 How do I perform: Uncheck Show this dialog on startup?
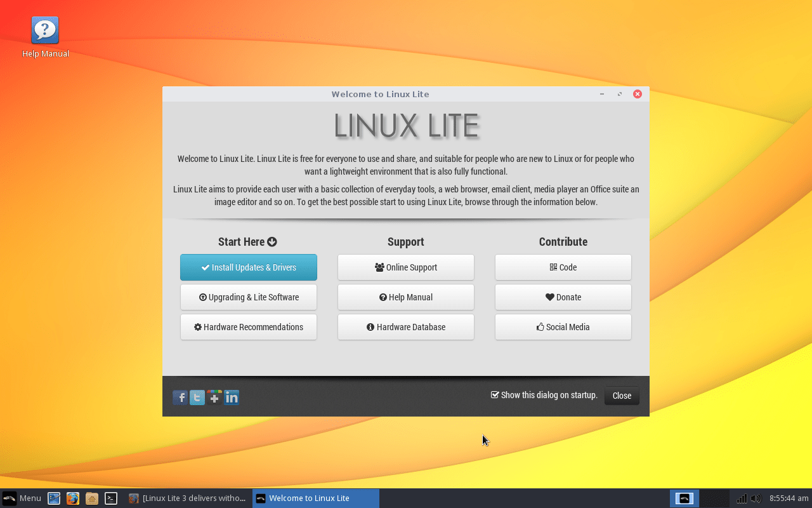(495, 395)
